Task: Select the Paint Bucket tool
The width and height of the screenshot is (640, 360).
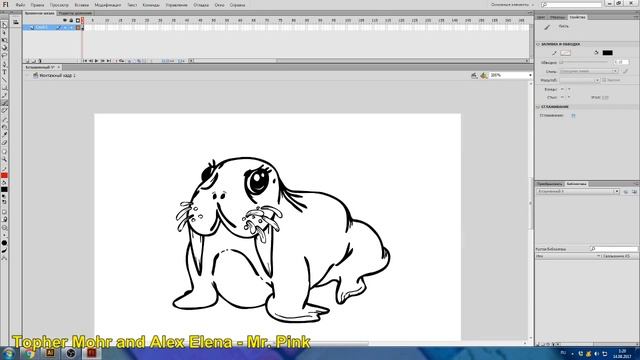Action: tap(4, 127)
